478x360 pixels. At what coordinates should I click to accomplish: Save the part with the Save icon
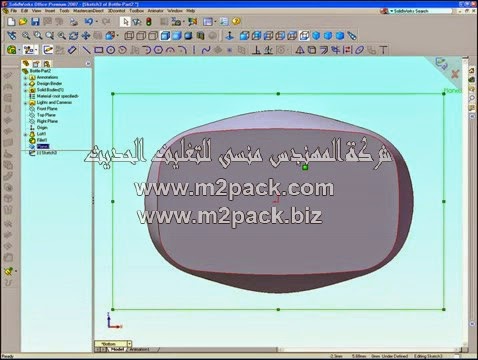click(x=35, y=22)
